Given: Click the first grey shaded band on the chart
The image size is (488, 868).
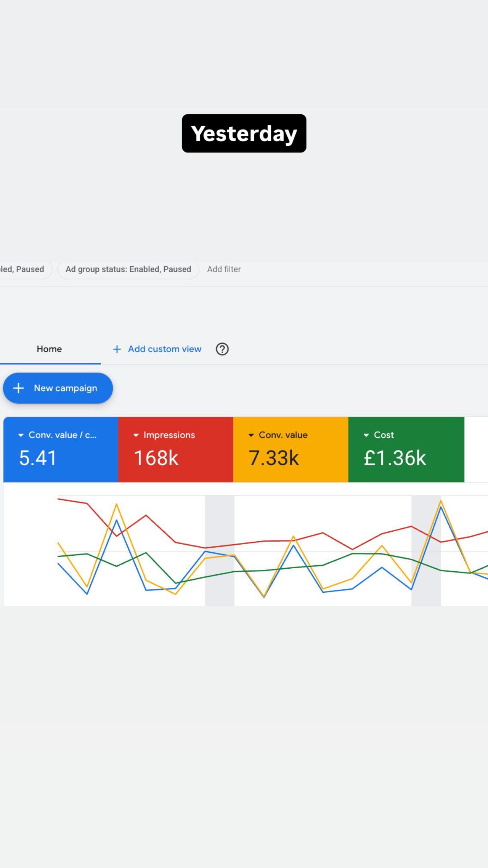Looking at the screenshot, I should click(220, 551).
